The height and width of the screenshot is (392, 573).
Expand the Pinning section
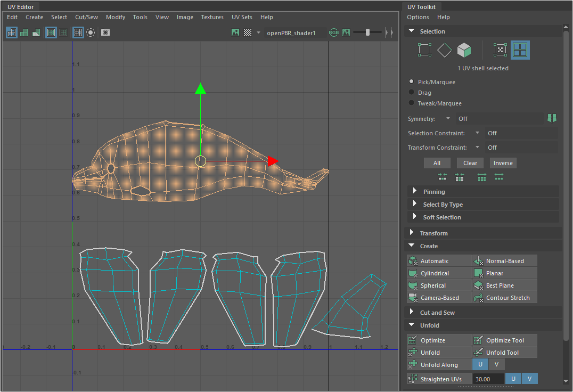point(415,192)
